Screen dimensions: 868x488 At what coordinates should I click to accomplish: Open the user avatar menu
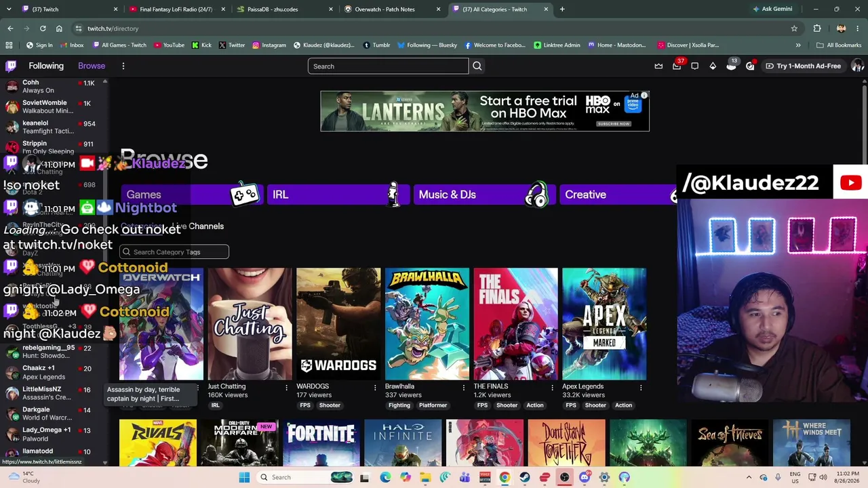click(x=857, y=66)
